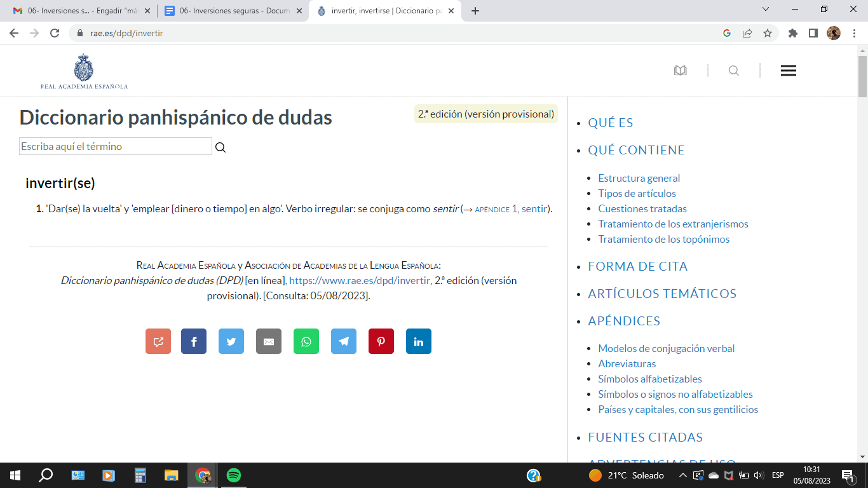Viewport: 868px width, 488px height.
Task: Click the 'Escriba aquí el término' search field
Action: 116,146
